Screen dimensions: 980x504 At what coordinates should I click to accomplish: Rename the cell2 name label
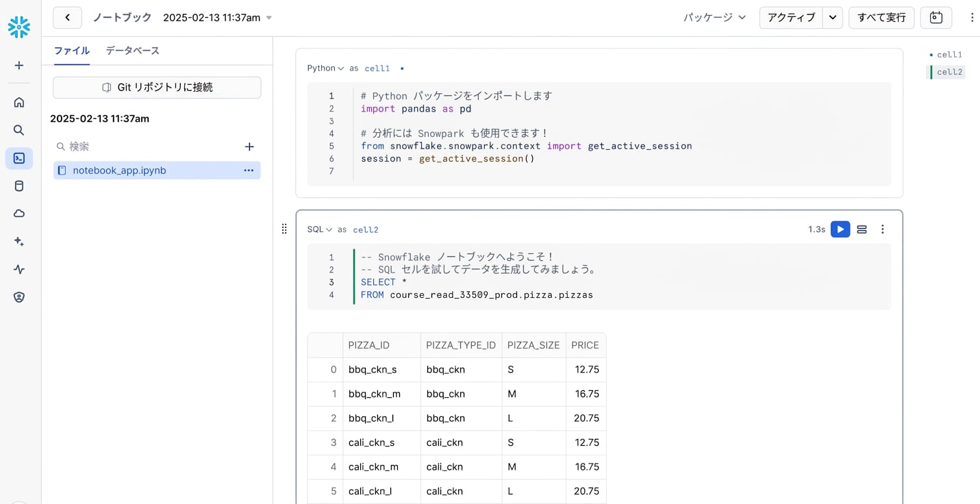(x=366, y=230)
